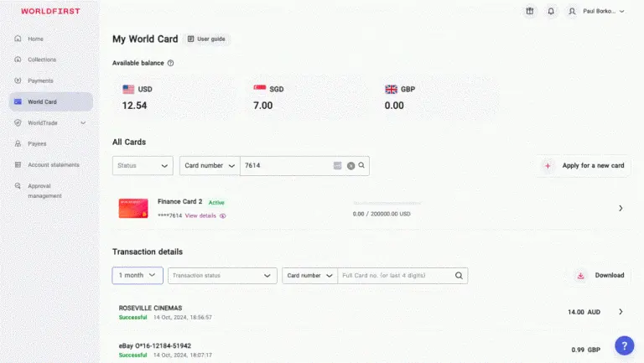Click the Finance Card 2 spending limit bar
644x363 pixels.
coord(387,203)
